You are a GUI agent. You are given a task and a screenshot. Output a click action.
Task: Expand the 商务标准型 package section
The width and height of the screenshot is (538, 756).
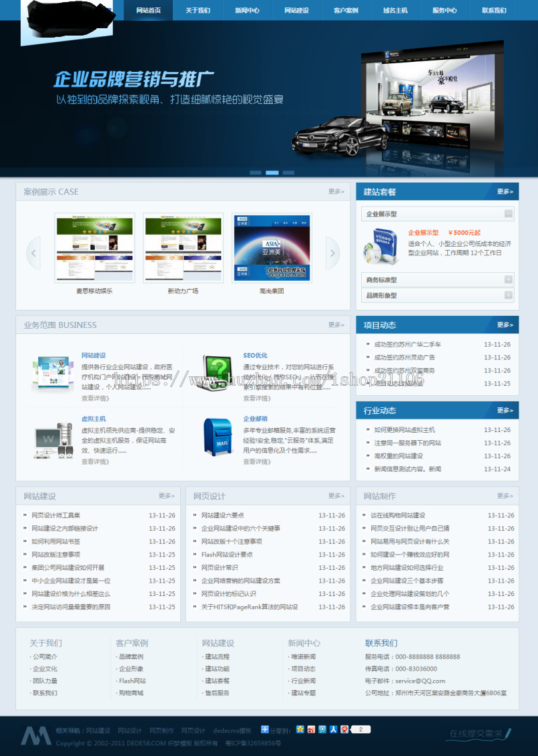point(508,280)
